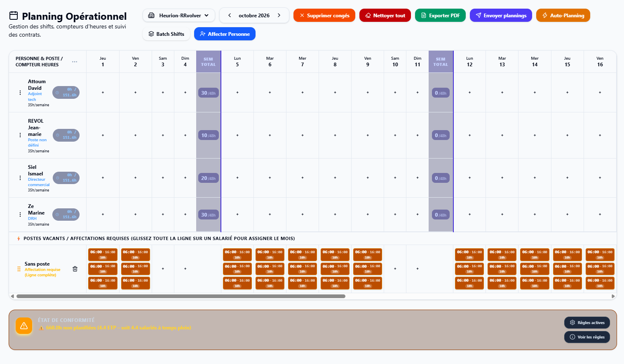Viewport: 624px width, 364px height.
Task: Launch Auto-Planning
Action: tap(563, 16)
